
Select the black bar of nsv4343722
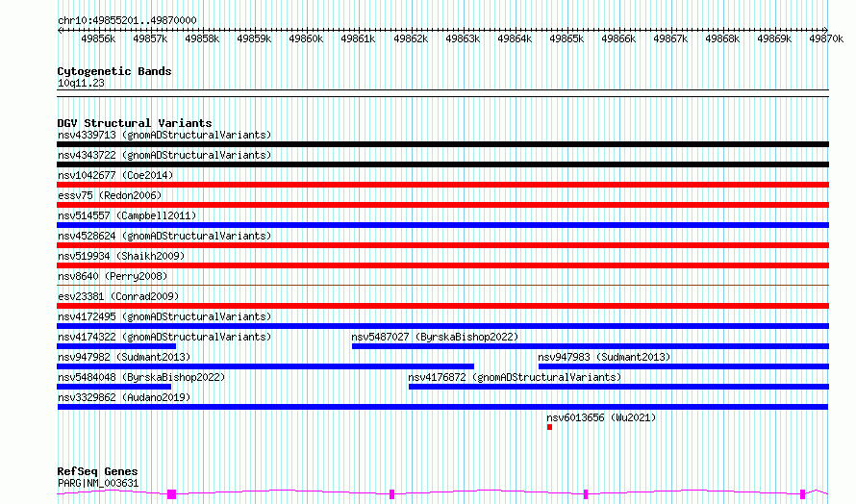pos(442,164)
